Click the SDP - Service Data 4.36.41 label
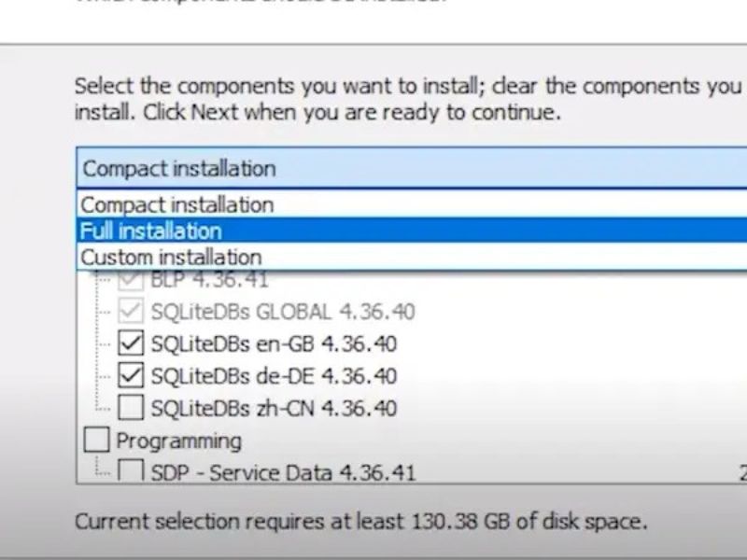This screenshot has height=560, width=747. 283,472
